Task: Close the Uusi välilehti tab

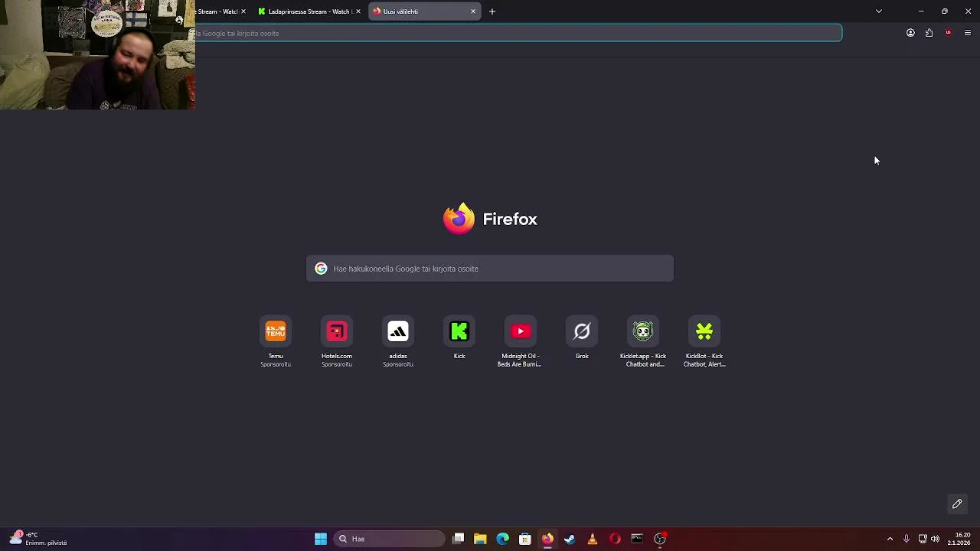Action: (472, 11)
